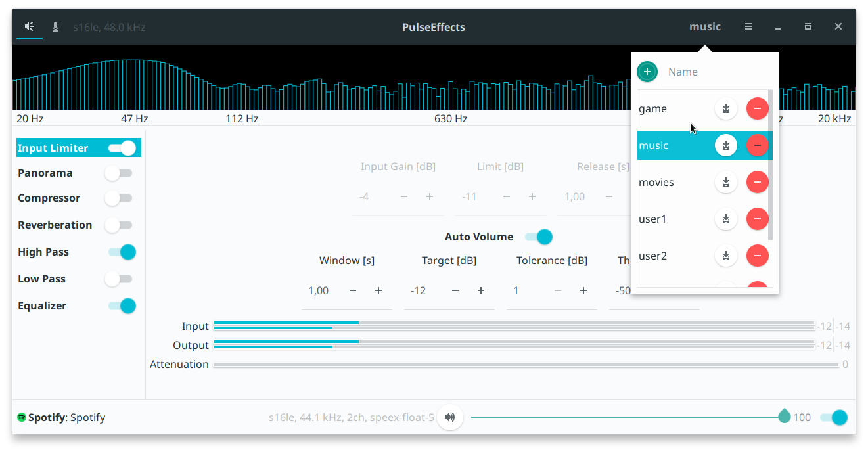Increase Tolerance dB with plus

coord(583,290)
